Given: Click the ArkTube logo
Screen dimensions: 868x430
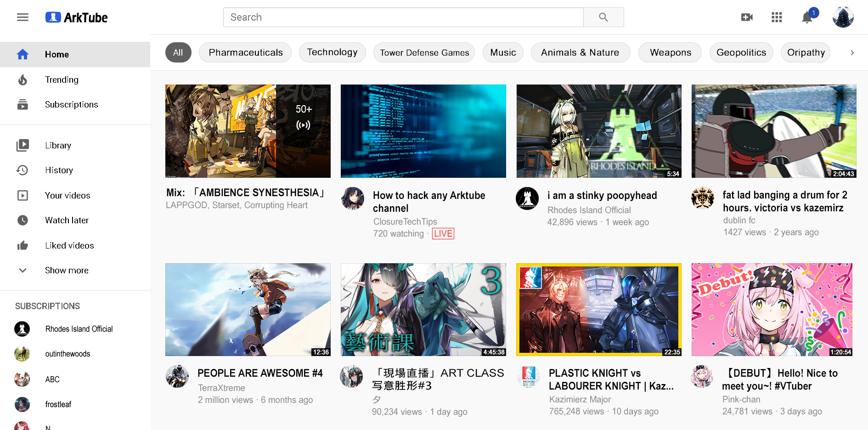Looking at the screenshot, I should tap(77, 17).
